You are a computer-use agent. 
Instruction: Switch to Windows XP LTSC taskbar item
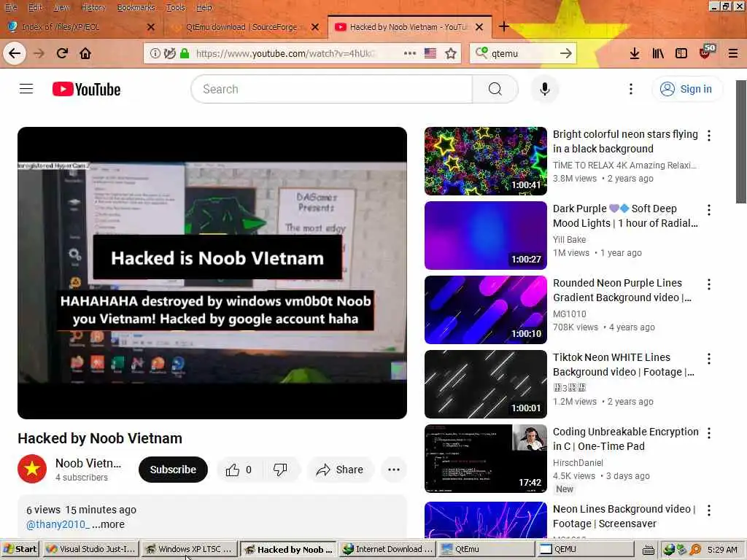[x=189, y=550]
